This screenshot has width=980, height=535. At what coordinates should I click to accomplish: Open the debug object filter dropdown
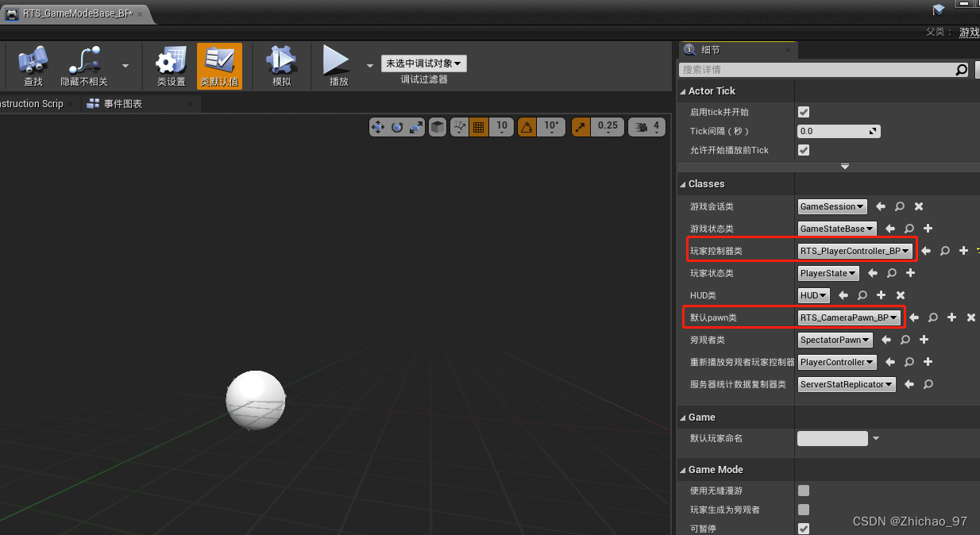point(423,63)
